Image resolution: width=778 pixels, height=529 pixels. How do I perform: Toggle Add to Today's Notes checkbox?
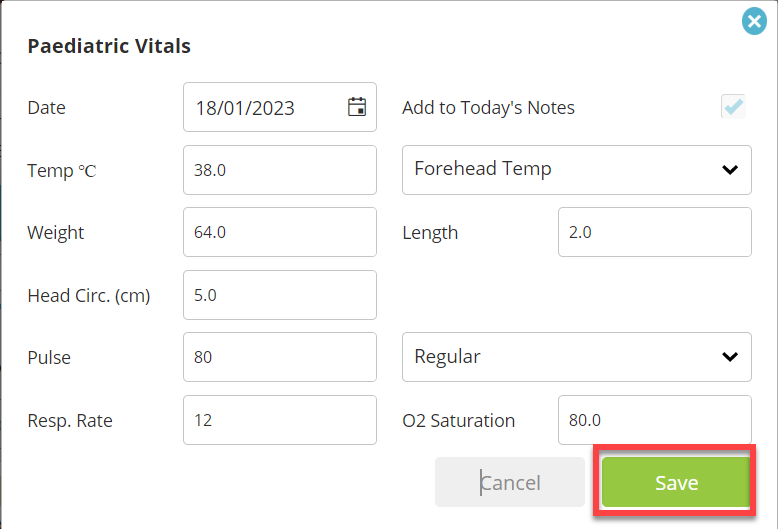pos(733,107)
